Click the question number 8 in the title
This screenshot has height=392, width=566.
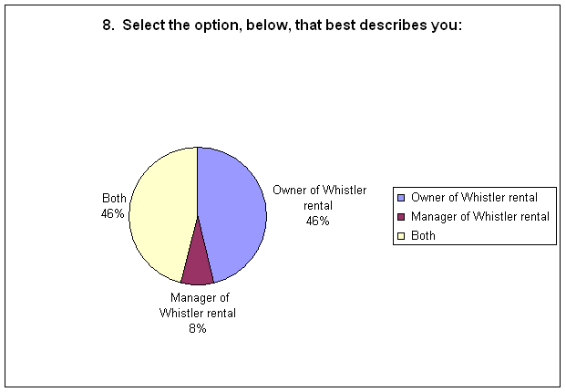click(x=108, y=26)
